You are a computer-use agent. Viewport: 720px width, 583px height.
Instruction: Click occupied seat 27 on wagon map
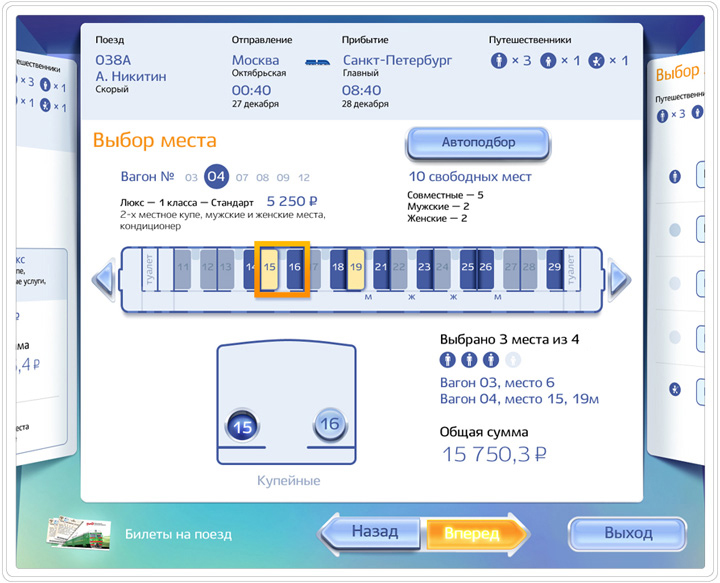[511, 269]
